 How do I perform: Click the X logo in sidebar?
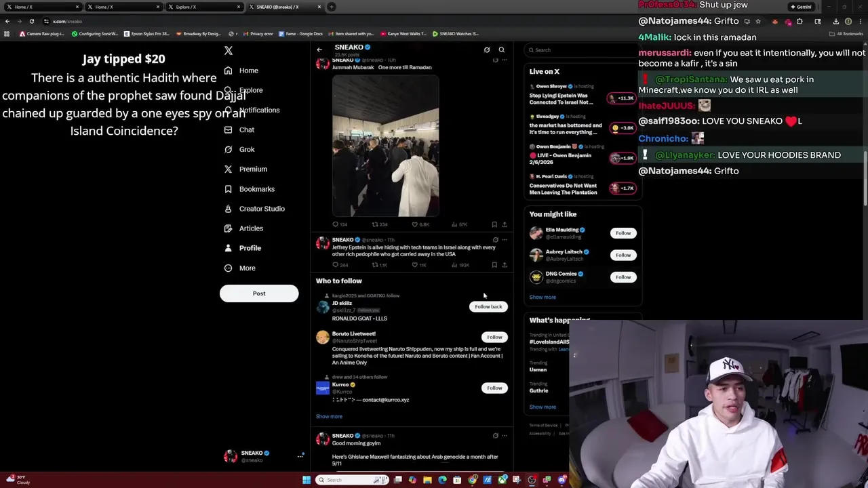(229, 51)
